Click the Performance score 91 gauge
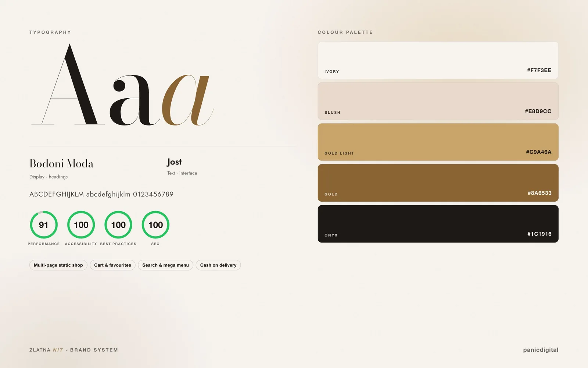Image resolution: width=588 pixels, height=368 pixels. 44,225
